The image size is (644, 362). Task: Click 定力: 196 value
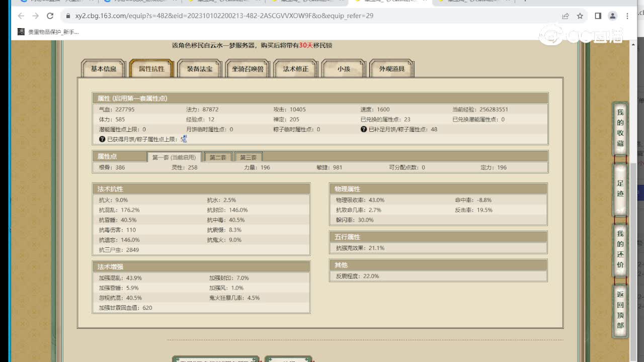pos(494,167)
